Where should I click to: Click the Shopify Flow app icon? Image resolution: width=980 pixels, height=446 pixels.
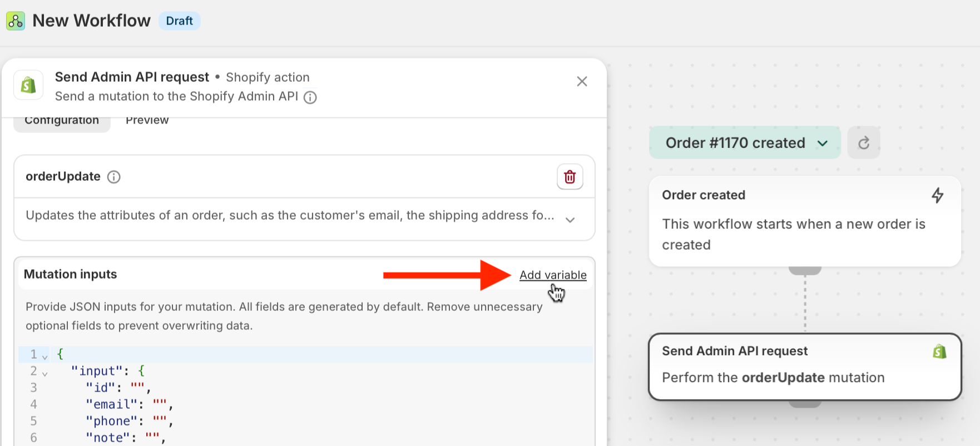pyautogui.click(x=16, y=21)
